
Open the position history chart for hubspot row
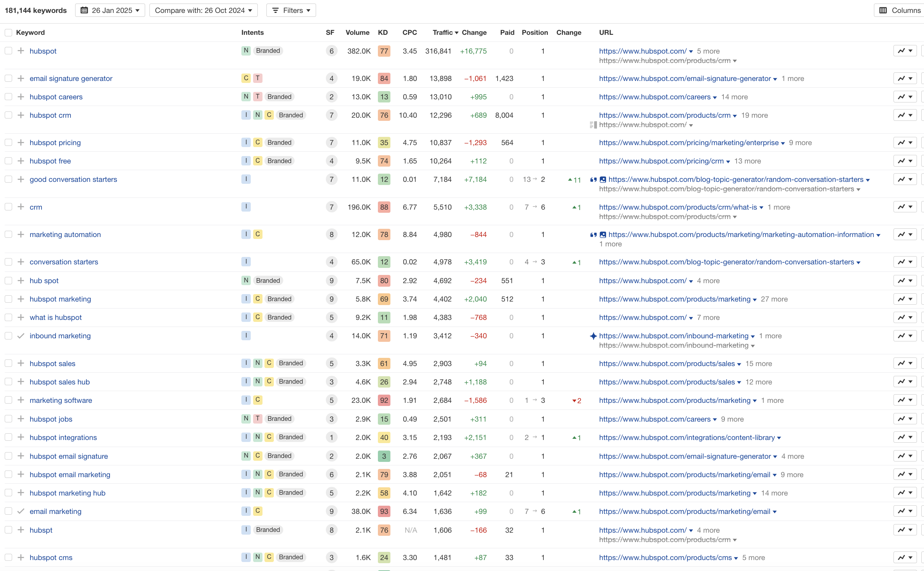pos(905,51)
